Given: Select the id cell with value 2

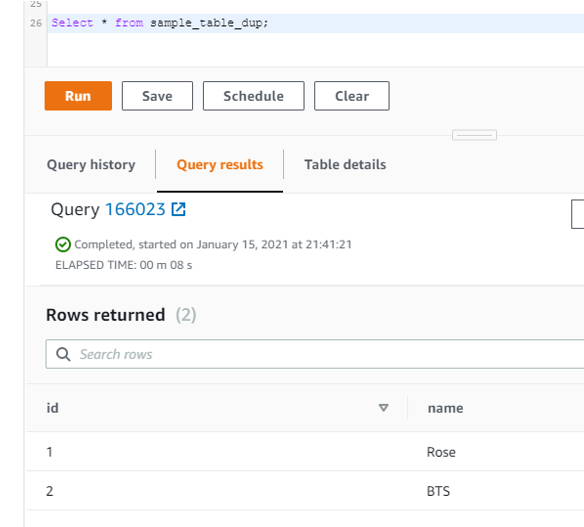Looking at the screenshot, I should pyautogui.click(x=50, y=491).
